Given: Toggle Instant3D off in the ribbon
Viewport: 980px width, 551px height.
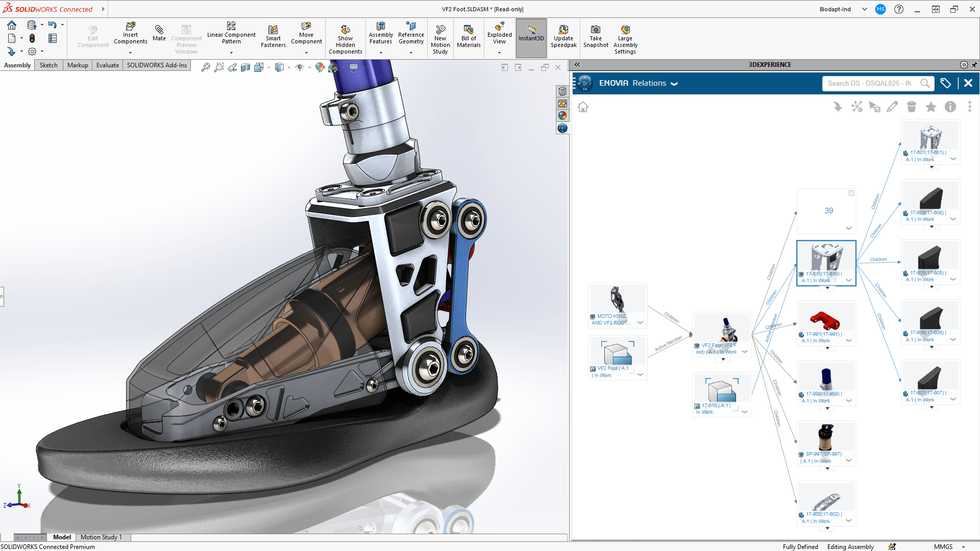Looking at the screenshot, I should point(531,36).
